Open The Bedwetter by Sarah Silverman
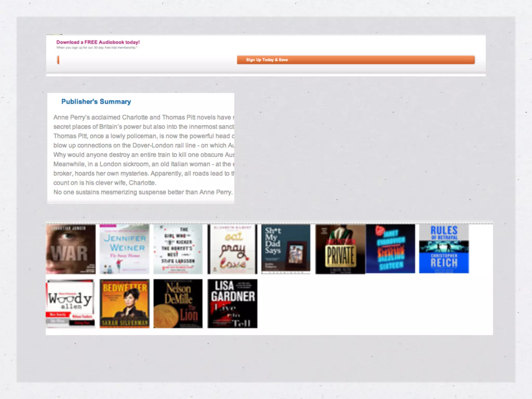The image size is (532, 399). [x=124, y=303]
